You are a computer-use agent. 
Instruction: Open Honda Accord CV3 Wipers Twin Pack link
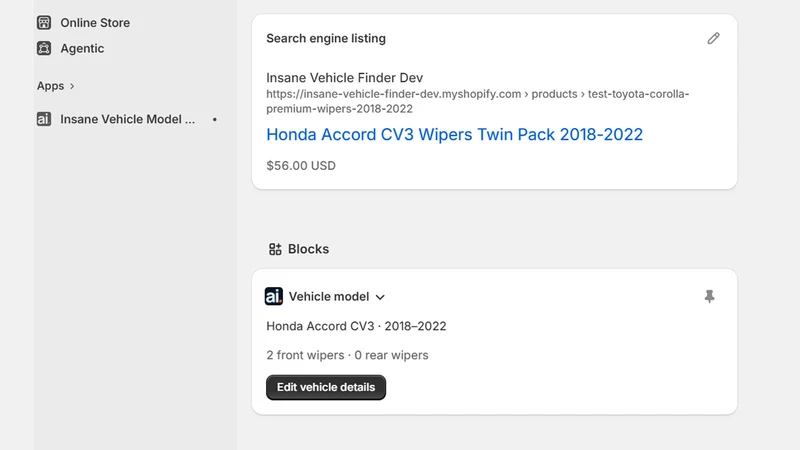(x=454, y=134)
